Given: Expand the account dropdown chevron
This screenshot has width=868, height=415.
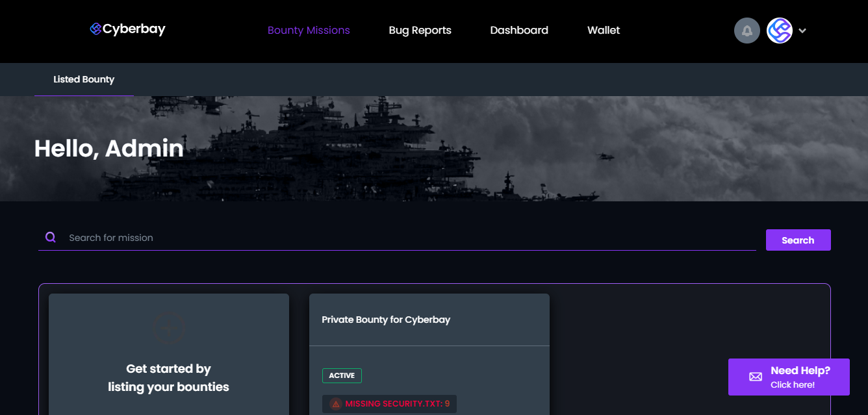Looking at the screenshot, I should 802,31.
